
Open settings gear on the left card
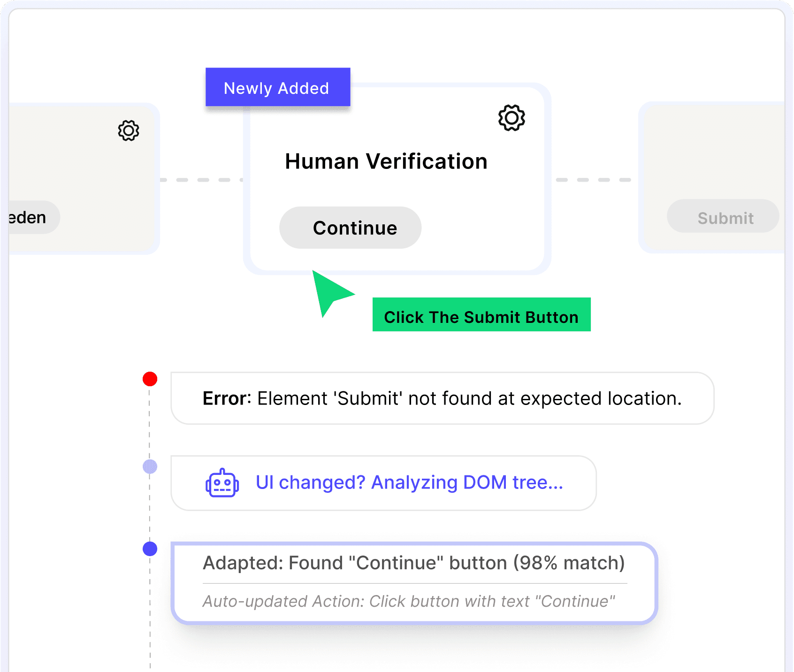[129, 130]
